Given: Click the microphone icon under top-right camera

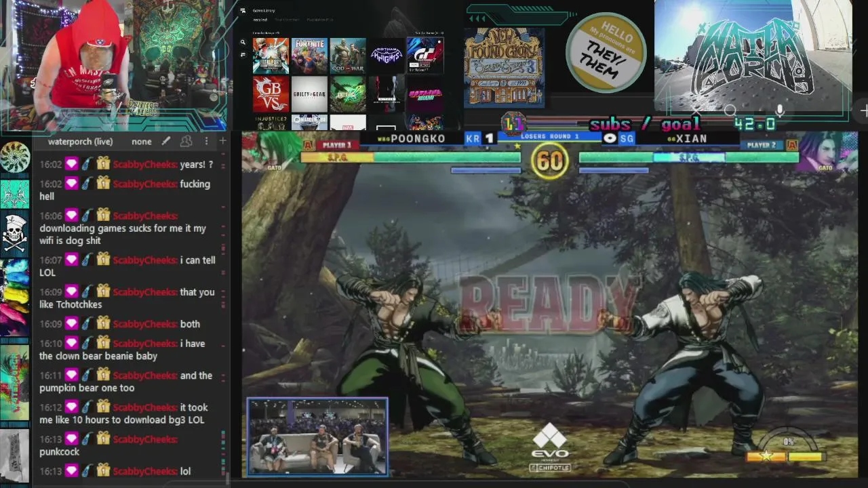Looking at the screenshot, I should point(780,110).
